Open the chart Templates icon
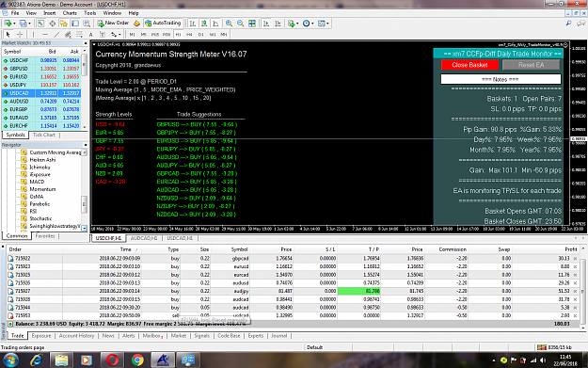 322,24
